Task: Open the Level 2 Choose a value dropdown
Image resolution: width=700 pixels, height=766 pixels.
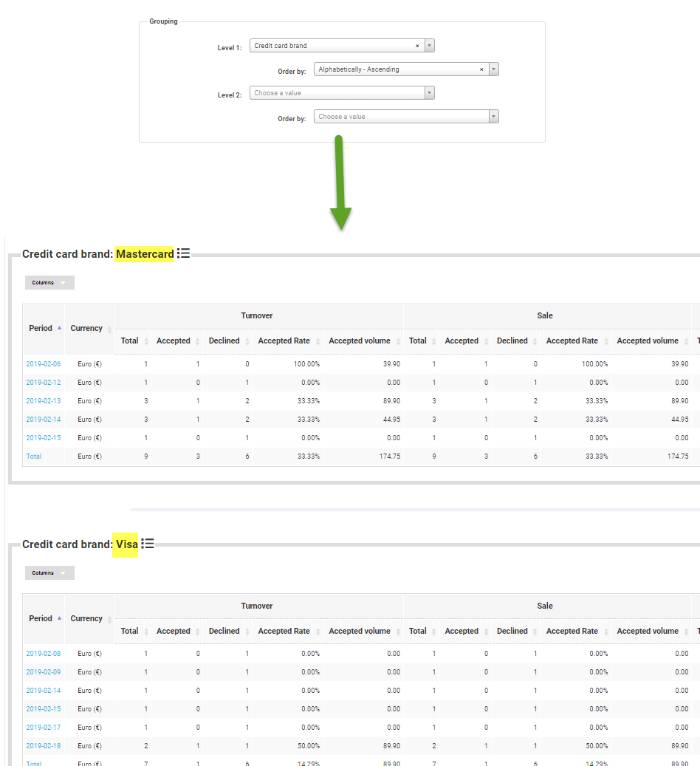Action: pyautogui.click(x=342, y=93)
